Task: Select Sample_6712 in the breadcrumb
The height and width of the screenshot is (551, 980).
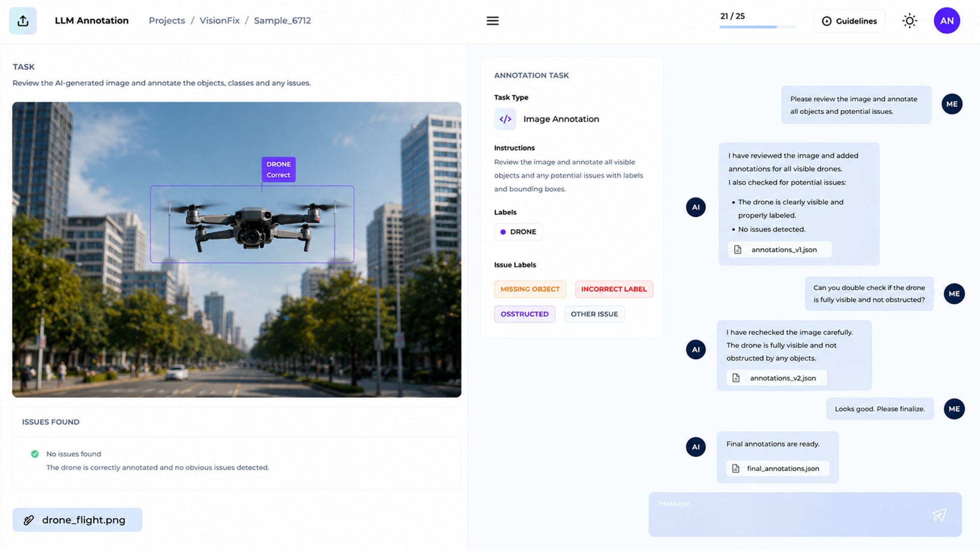Action: (x=282, y=20)
